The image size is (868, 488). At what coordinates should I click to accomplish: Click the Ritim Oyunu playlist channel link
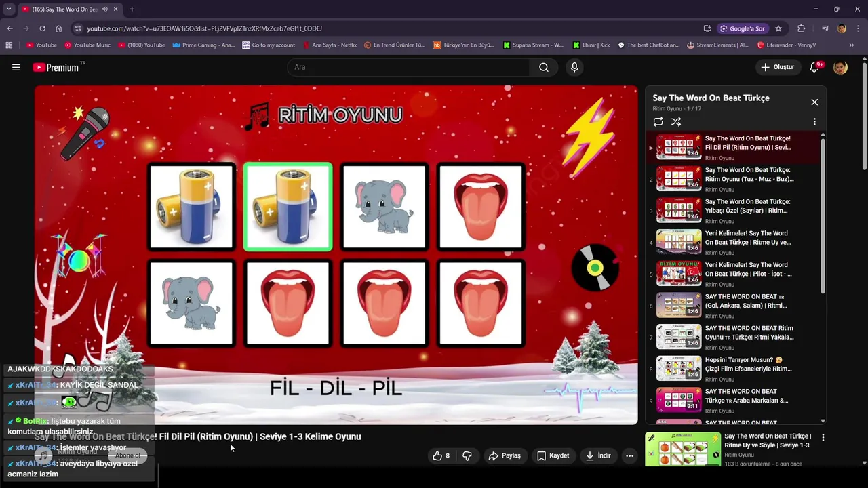(667, 109)
